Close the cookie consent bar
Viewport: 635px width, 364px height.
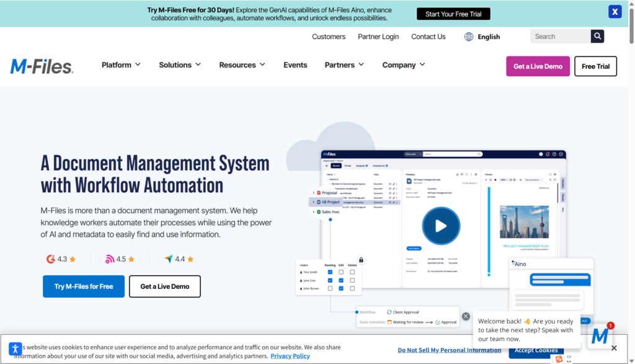point(613,348)
